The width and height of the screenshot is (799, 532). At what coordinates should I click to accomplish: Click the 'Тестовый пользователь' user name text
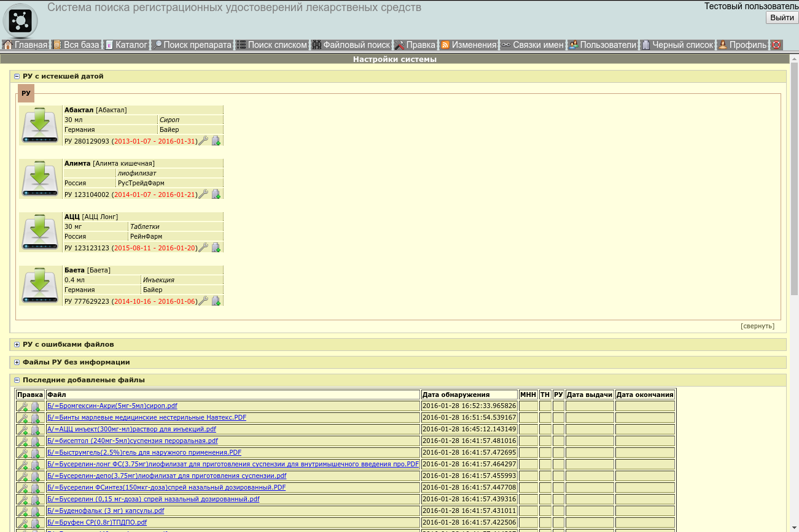pos(750,6)
